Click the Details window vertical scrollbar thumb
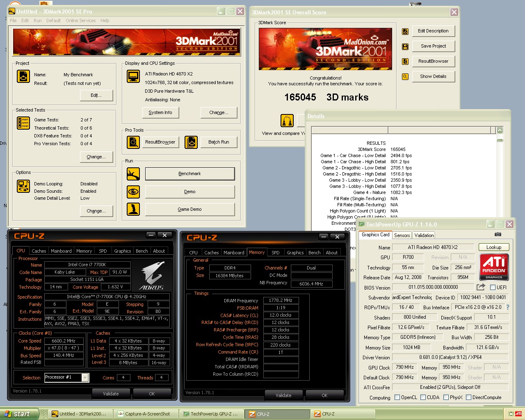Image resolution: width=525 pixels, height=420 pixels. [x=500, y=140]
